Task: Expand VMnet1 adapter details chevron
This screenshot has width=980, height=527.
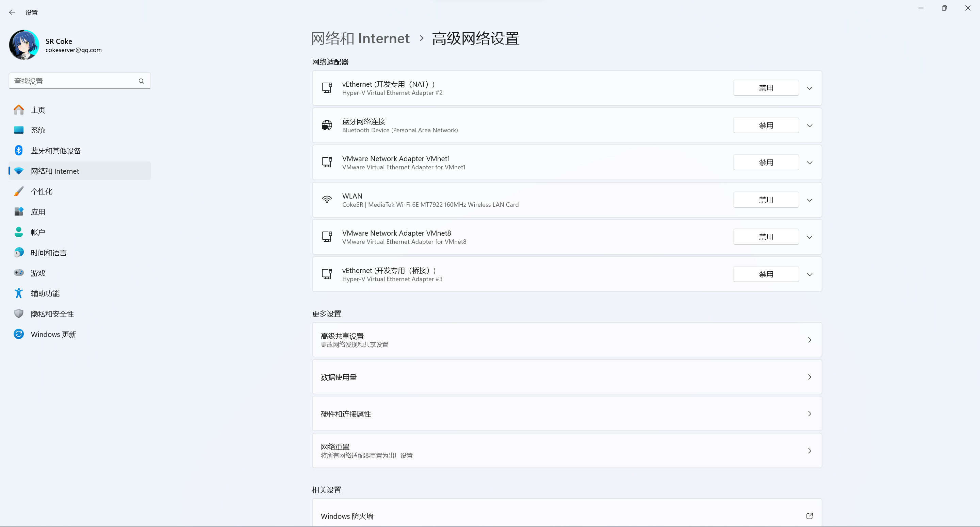Action: click(810, 163)
